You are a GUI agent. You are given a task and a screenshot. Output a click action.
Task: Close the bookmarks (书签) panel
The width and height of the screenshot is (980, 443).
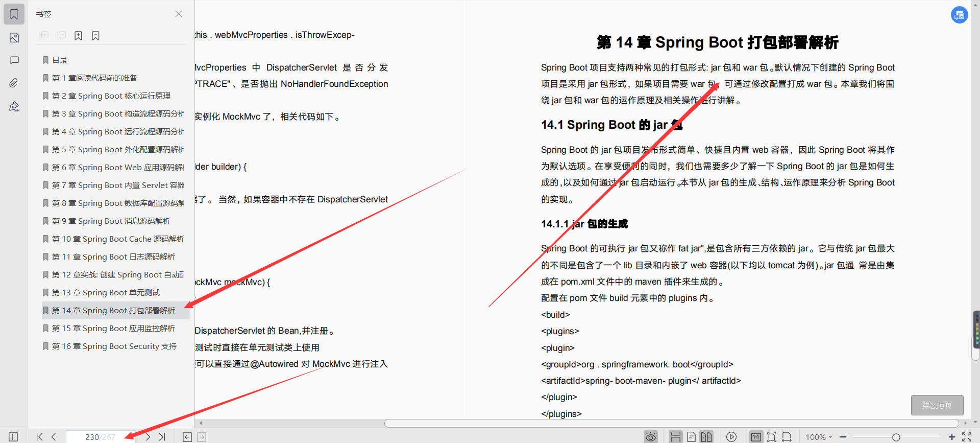(x=179, y=14)
